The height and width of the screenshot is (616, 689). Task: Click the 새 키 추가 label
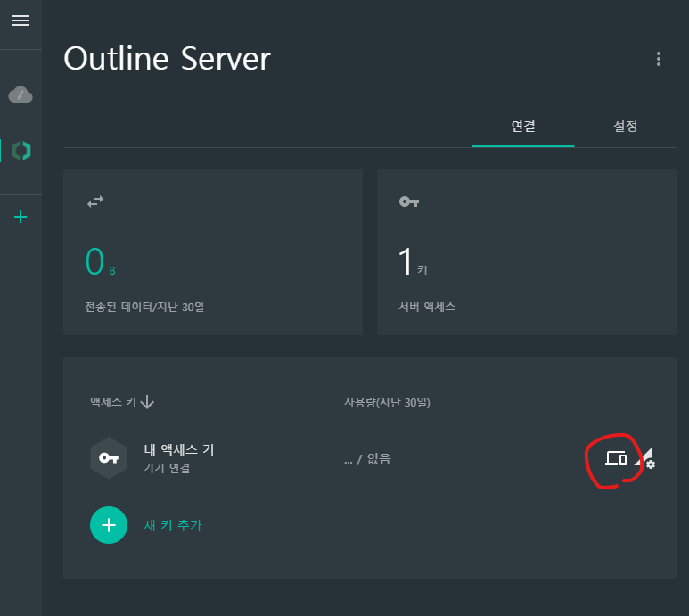click(x=173, y=525)
